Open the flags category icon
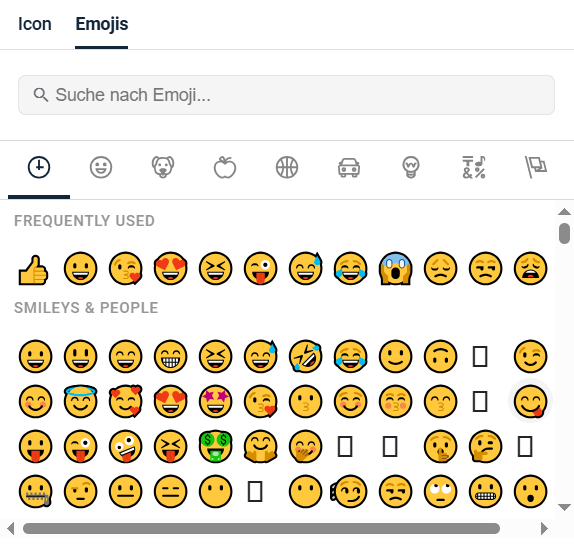Screen dimensions: 574x546 (536, 167)
